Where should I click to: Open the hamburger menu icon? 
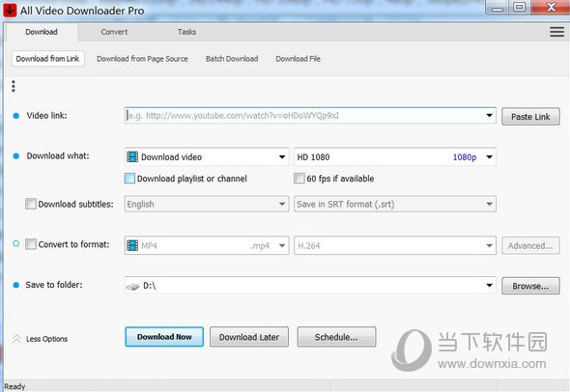coord(556,32)
